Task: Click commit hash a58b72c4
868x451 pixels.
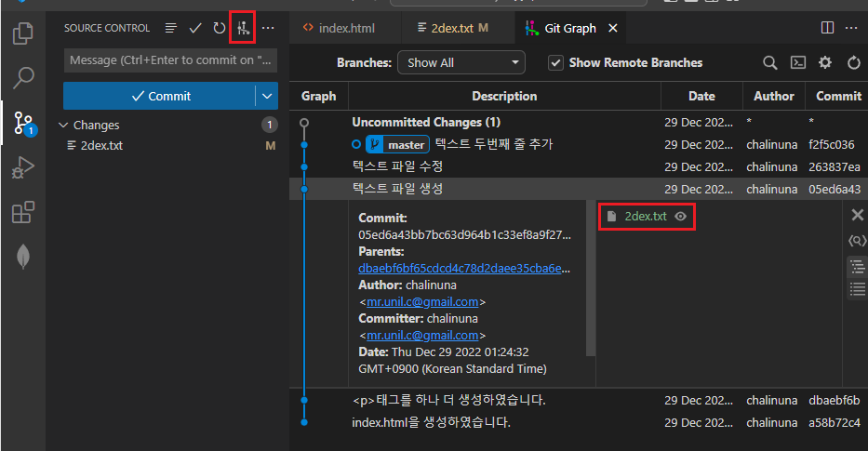Action: point(835,422)
